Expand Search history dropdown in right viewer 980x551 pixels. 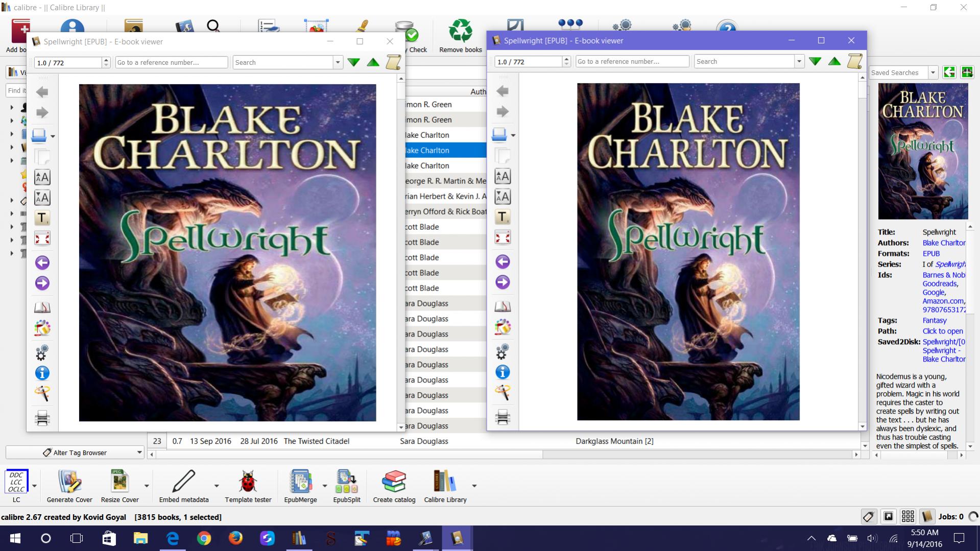(799, 61)
